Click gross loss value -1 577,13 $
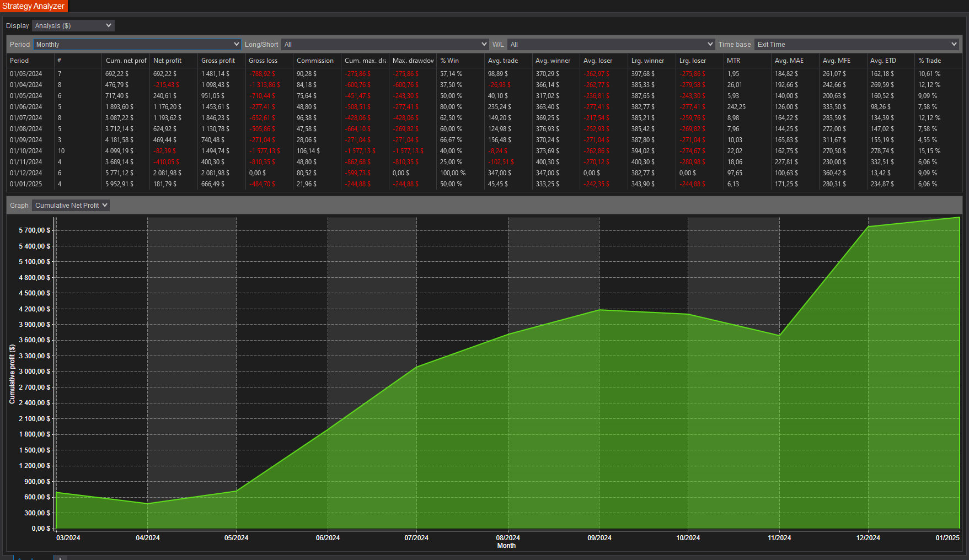The image size is (969, 560). [x=265, y=151]
